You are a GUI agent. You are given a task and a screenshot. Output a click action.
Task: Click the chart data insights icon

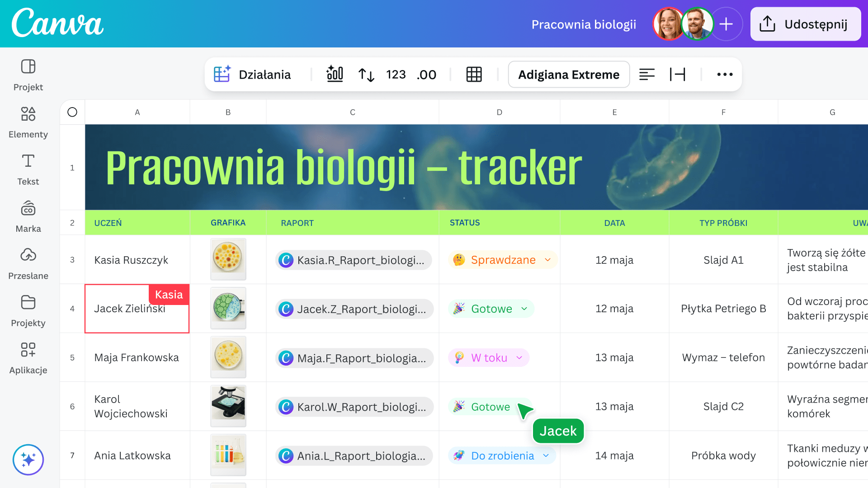(335, 75)
